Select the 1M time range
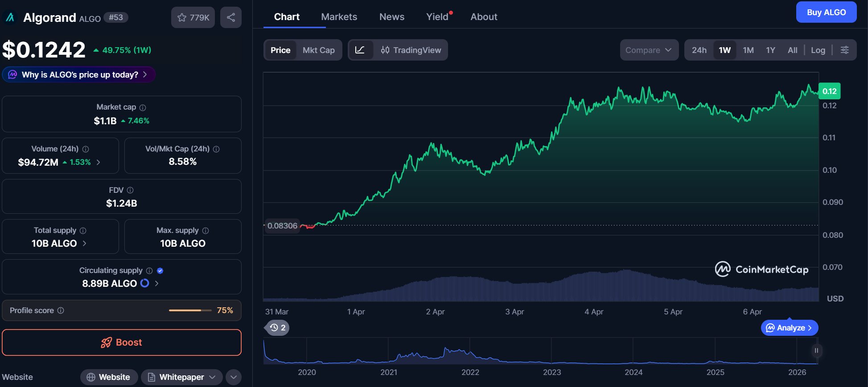868x387 pixels. [748, 50]
